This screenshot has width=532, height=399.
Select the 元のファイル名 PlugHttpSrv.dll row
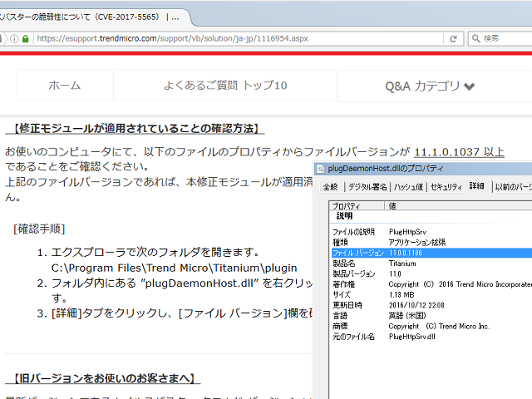[x=431, y=337]
